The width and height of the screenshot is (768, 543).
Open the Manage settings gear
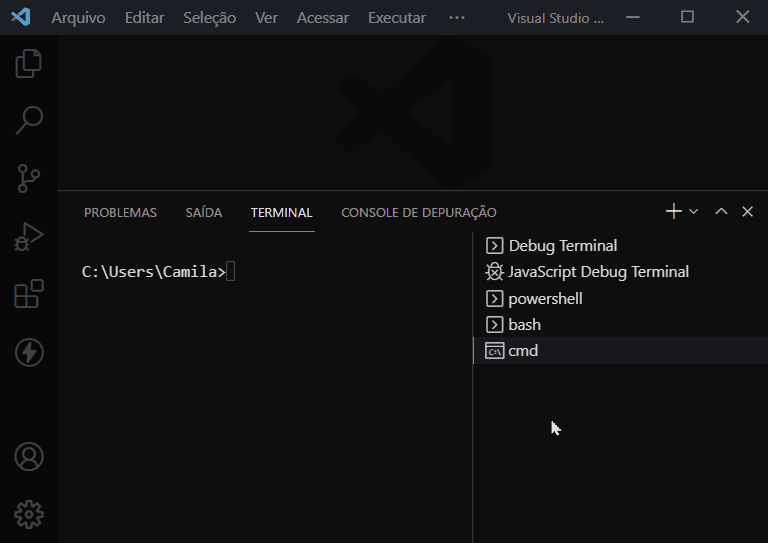pyautogui.click(x=29, y=515)
